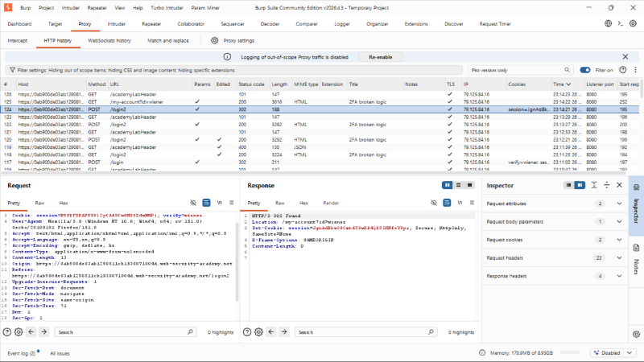
Task: Expand Request cookies section
Action: [619, 239]
